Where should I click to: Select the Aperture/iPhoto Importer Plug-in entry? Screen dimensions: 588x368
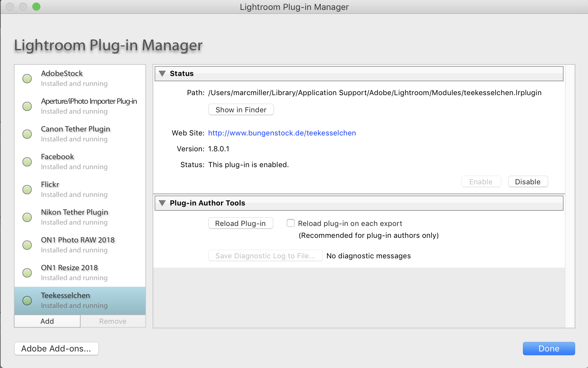pyautogui.click(x=80, y=106)
